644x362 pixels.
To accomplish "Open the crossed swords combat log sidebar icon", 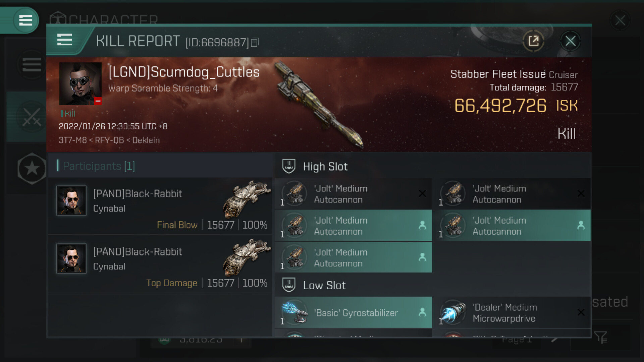I will (32, 117).
